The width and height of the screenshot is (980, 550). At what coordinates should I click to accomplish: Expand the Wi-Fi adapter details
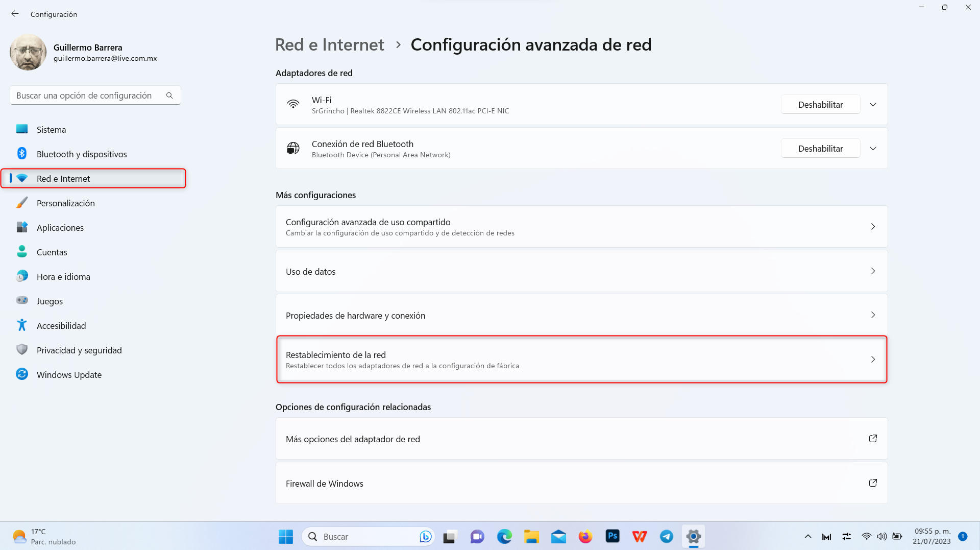(873, 105)
